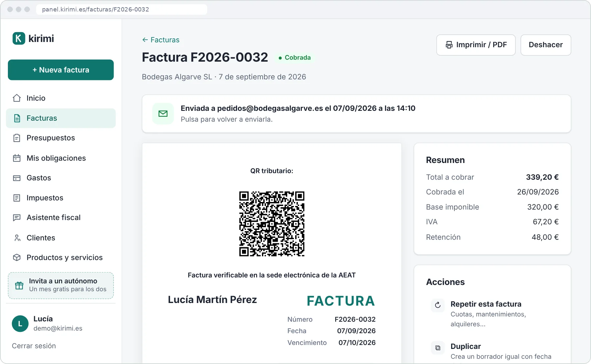Click Cerrar sesión
Image resolution: width=591 pixels, height=364 pixels.
(x=34, y=346)
